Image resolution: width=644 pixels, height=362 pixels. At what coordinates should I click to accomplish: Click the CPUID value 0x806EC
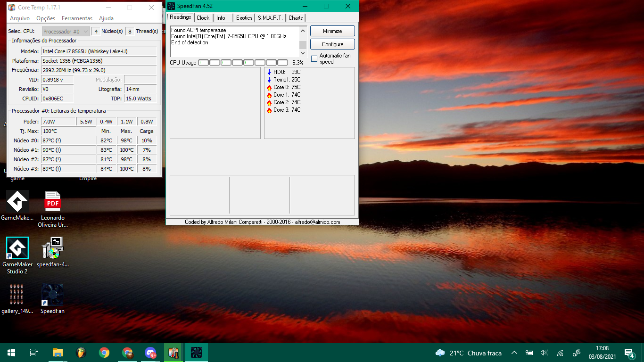(58, 99)
